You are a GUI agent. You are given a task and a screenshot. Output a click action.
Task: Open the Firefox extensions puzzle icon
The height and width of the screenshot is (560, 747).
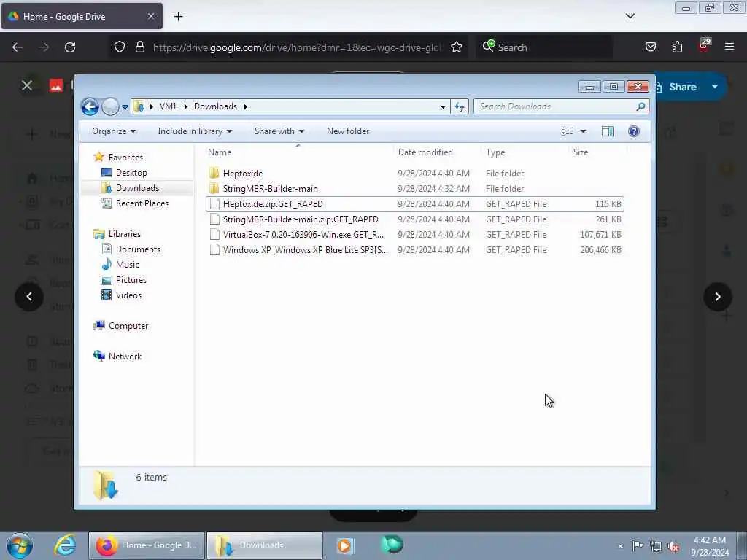(x=677, y=47)
